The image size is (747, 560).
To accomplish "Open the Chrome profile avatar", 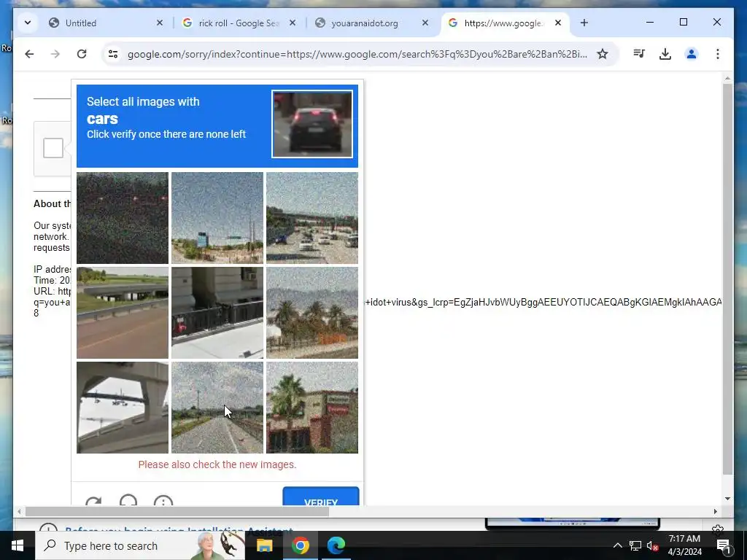I will click(x=692, y=54).
